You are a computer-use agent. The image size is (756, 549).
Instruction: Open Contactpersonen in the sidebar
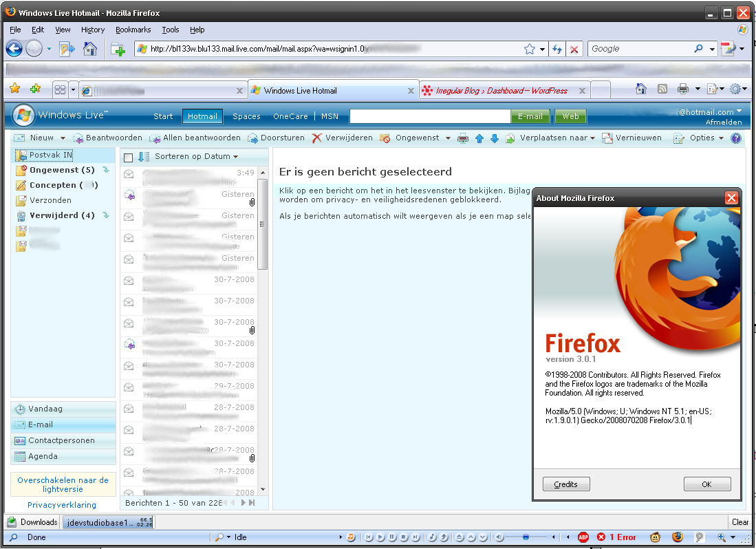tap(61, 440)
